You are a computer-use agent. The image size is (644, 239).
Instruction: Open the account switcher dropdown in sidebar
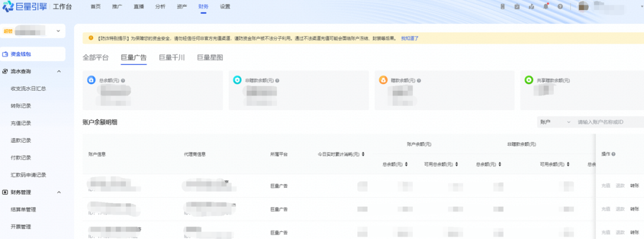click(x=33, y=31)
